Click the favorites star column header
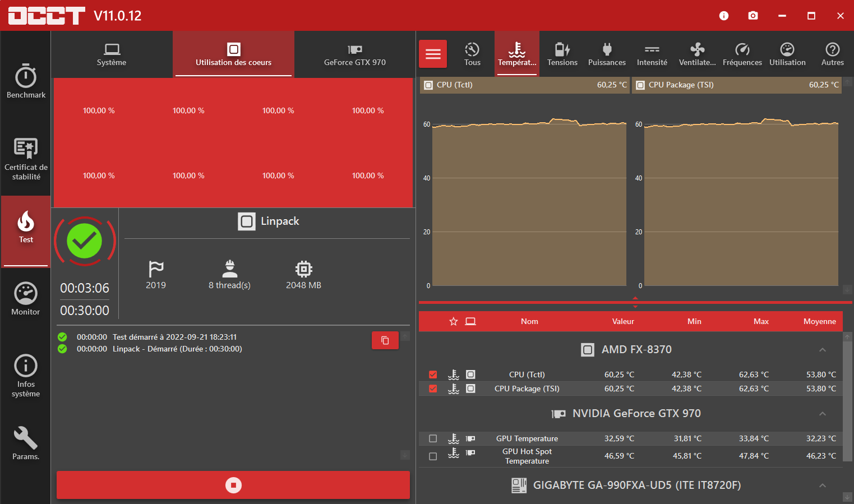The height and width of the screenshot is (504, 854). coord(454,321)
